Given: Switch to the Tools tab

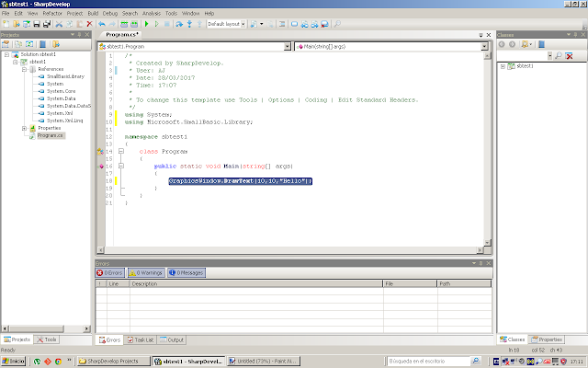Looking at the screenshot, I should click(47, 339).
